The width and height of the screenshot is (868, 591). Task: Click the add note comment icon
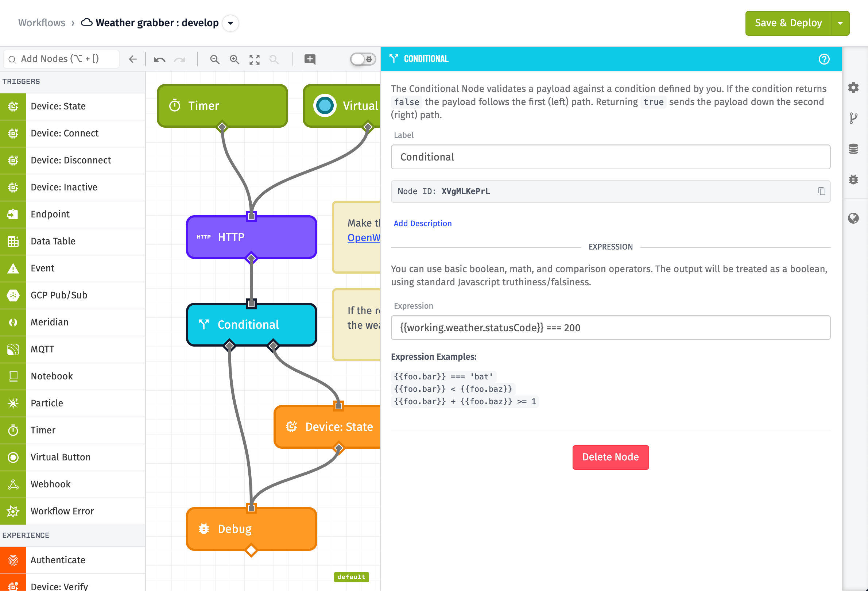[x=310, y=59]
